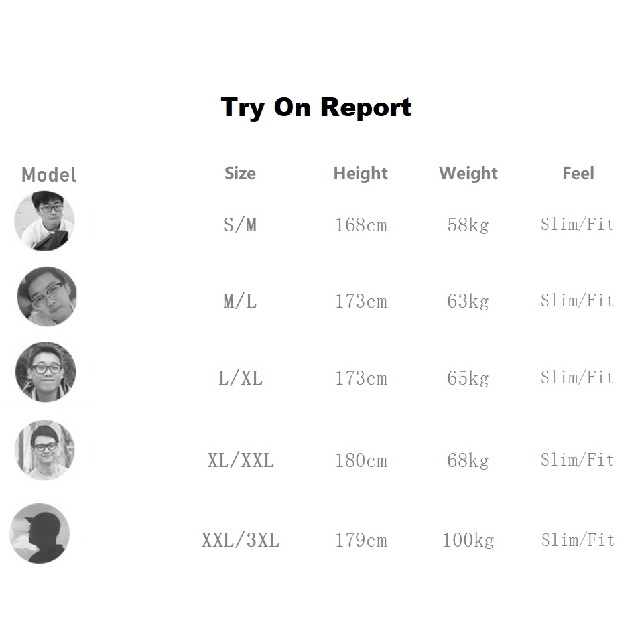Click the model avatar in the XL/XXL row
Viewport: 644px width, 644px height.
44,450
